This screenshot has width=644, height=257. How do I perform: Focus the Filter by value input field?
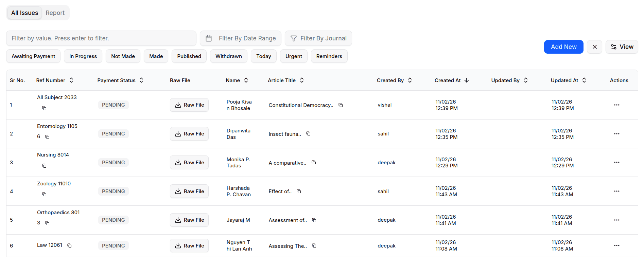(101, 38)
